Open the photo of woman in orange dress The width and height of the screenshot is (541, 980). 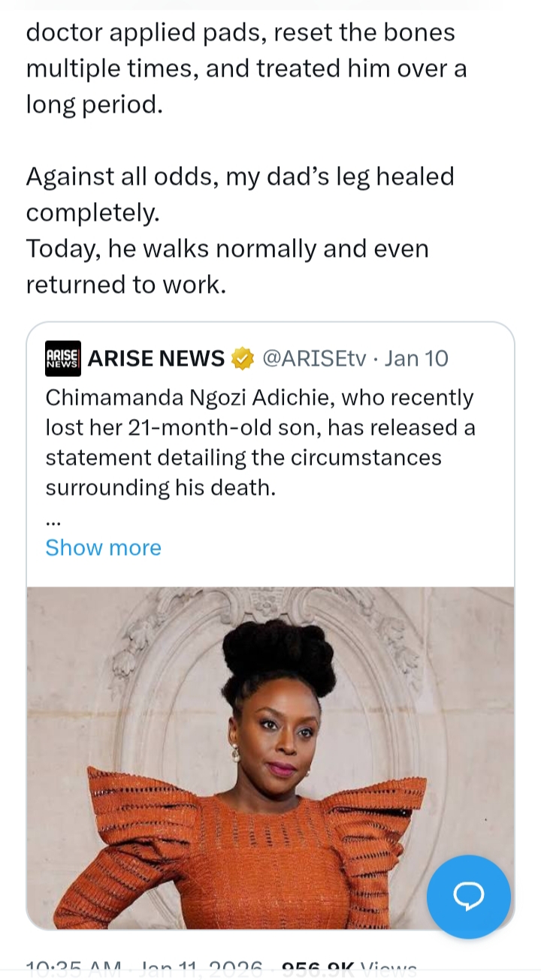tap(270, 757)
